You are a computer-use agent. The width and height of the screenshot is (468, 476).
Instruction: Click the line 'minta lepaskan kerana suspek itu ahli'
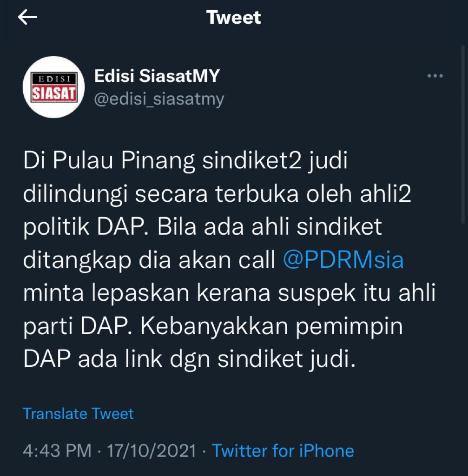[230, 293]
